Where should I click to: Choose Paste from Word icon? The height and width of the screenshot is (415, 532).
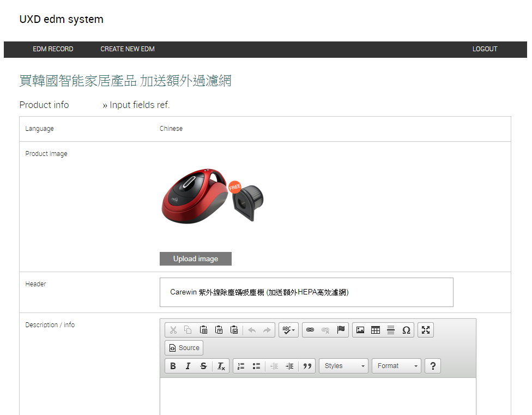pyautogui.click(x=234, y=330)
